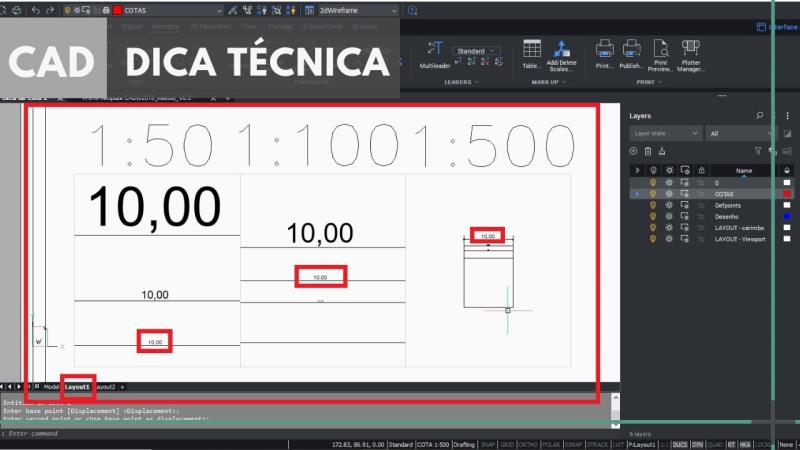Expand the PRINT ribbon panel
The image size is (800, 450).
(648, 82)
